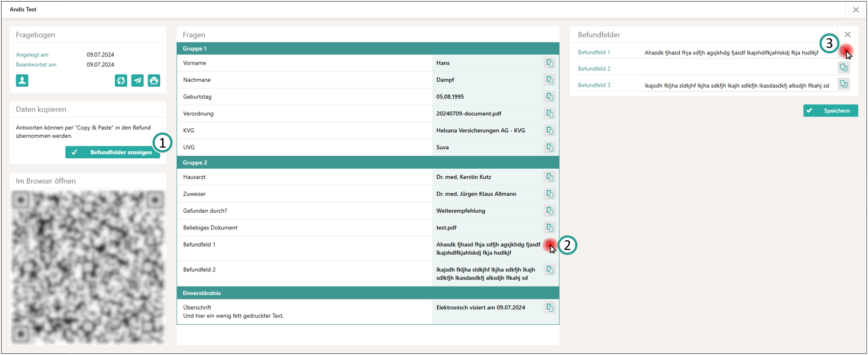Copy the KVG insurance answer

(549, 130)
